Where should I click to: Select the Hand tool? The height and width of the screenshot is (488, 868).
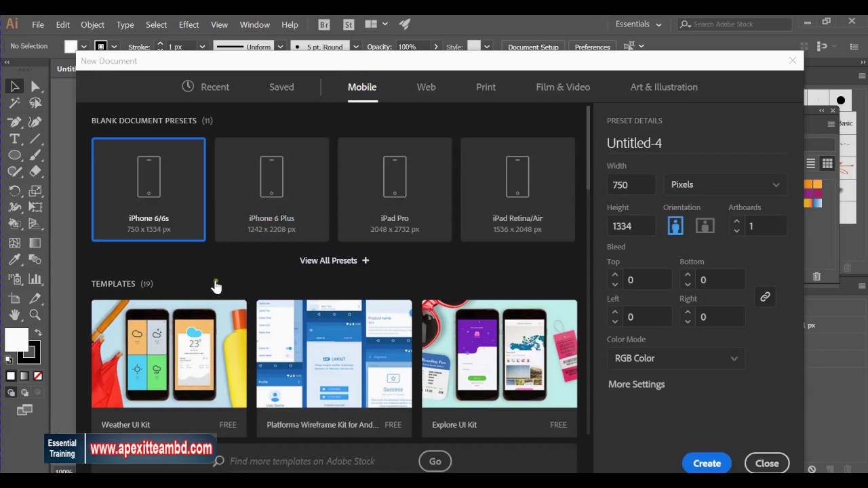(14, 315)
